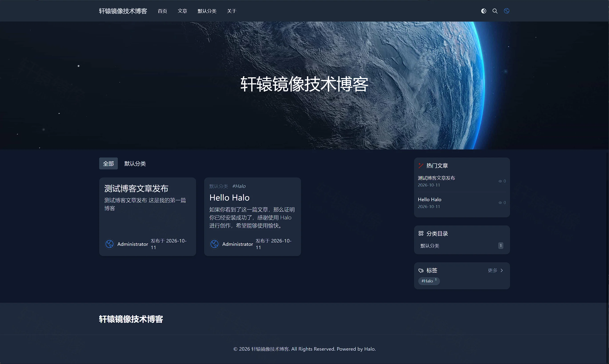The height and width of the screenshot is (364, 609).
Task: Click the 默认分类 label on Hello Halo card
Action: 219,186
